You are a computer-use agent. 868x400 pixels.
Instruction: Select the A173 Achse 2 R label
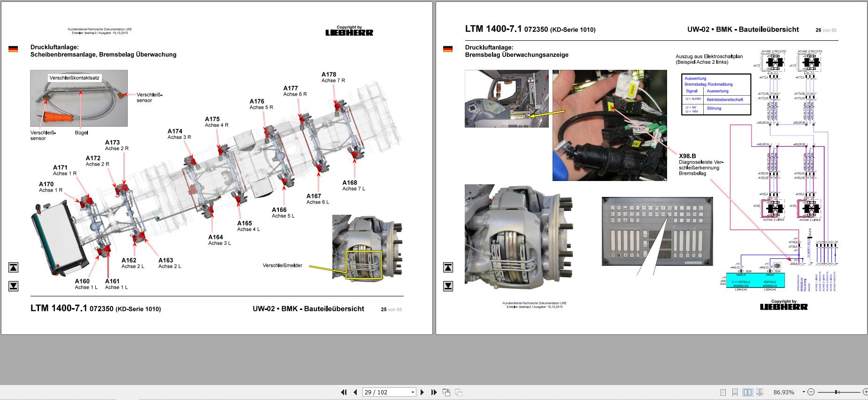click(x=117, y=145)
